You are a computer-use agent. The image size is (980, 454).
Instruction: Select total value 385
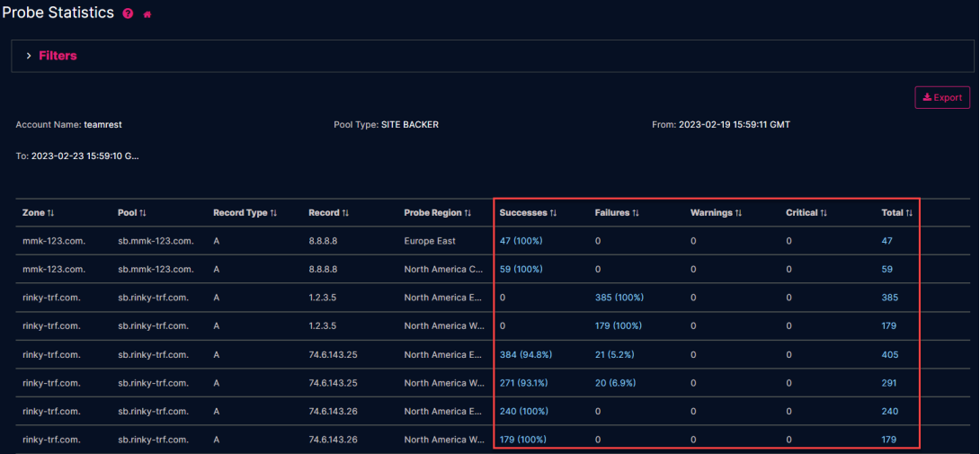[x=889, y=298]
